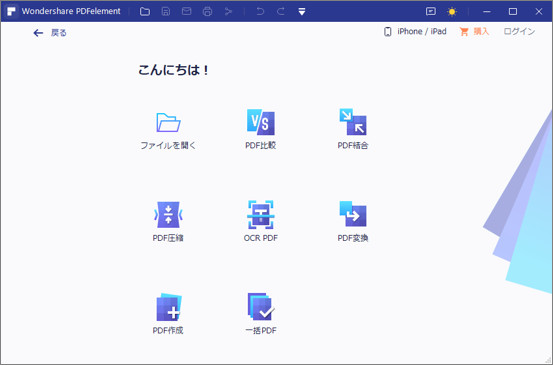
Task: Click the save icon in title bar
Action: (x=166, y=11)
